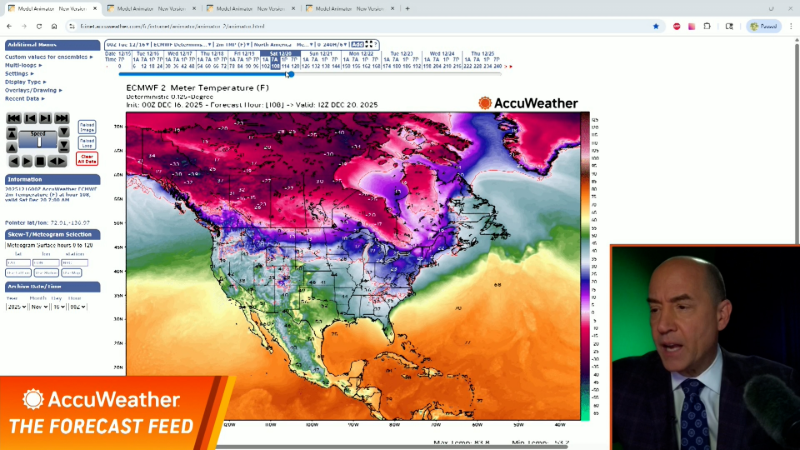Step forward one frame
The width and height of the screenshot is (800, 450).
tap(46, 118)
